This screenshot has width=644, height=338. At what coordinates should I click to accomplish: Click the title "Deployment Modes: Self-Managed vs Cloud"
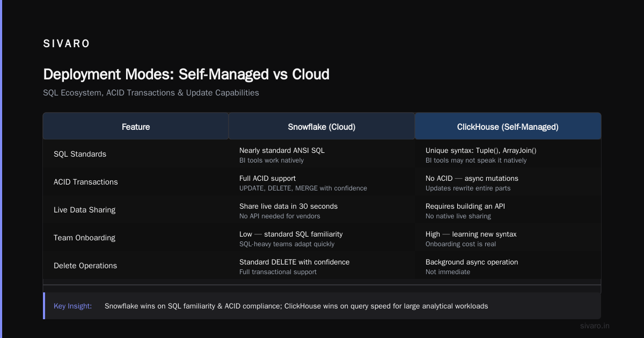pyautogui.click(x=186, y=74)
